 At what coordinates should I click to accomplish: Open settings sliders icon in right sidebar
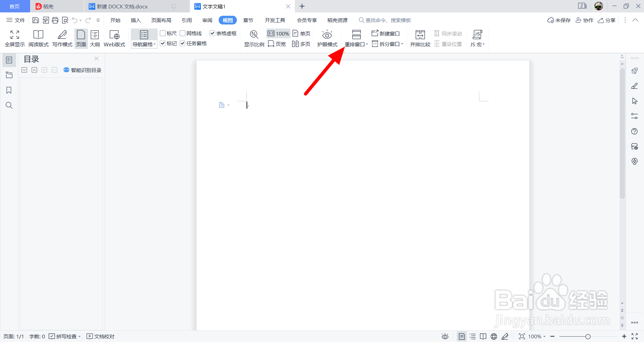click(634, 116)
